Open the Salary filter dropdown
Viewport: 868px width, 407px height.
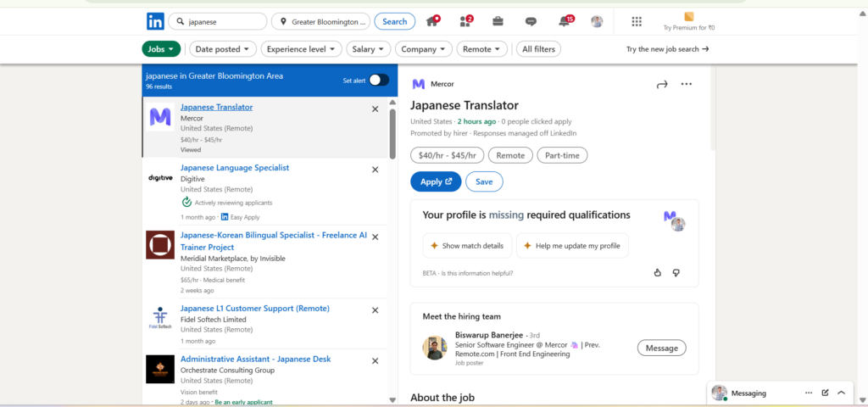(368, 49)
